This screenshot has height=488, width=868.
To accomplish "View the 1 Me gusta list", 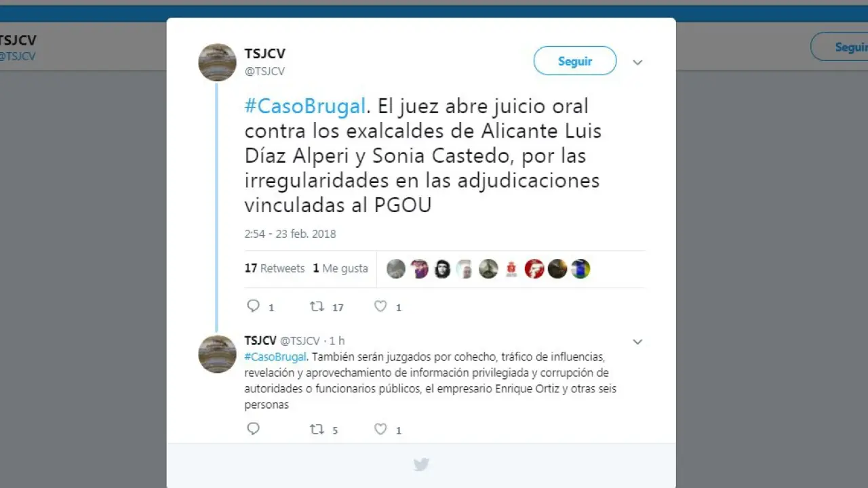I will [x=340, y=268].
